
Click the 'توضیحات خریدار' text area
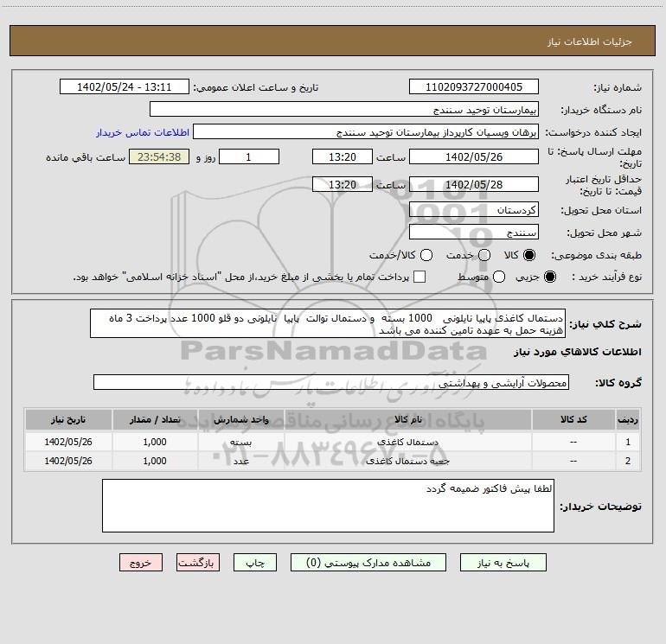[328, 506]
